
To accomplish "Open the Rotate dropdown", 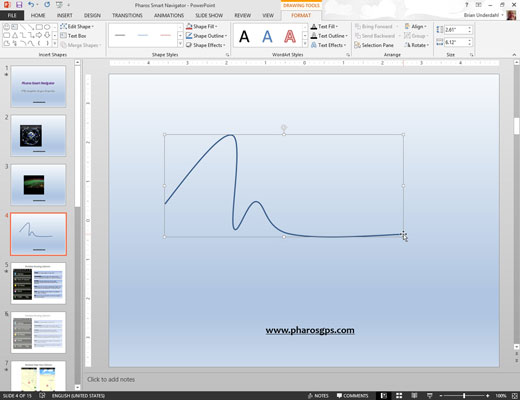I will pos(417,45).
